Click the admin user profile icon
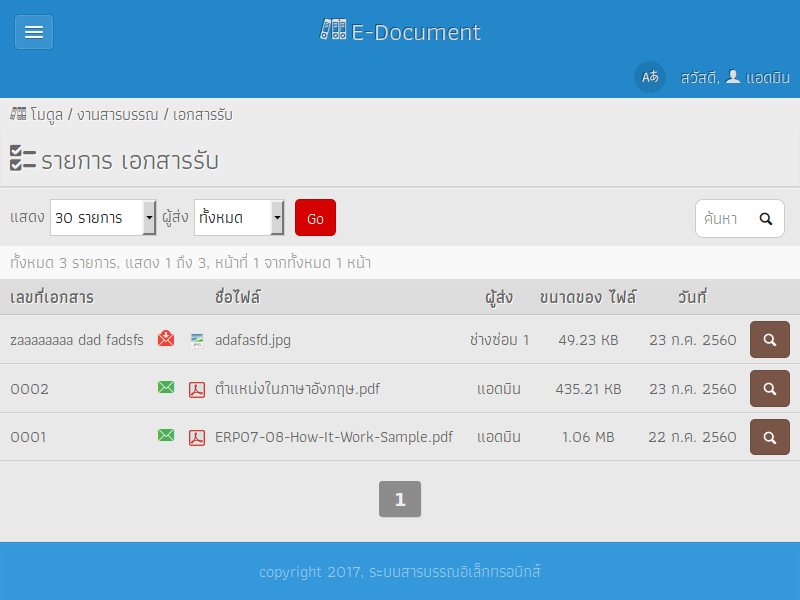Image resolution: width=800 pixels, height=600 pixels. point(733,77)
